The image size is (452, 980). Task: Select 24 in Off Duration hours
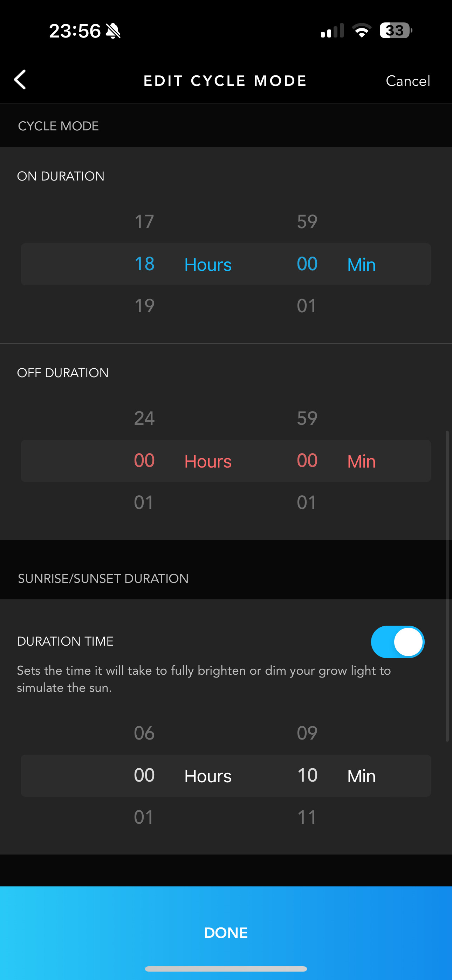pyautogui.click(x=144, y=418)
